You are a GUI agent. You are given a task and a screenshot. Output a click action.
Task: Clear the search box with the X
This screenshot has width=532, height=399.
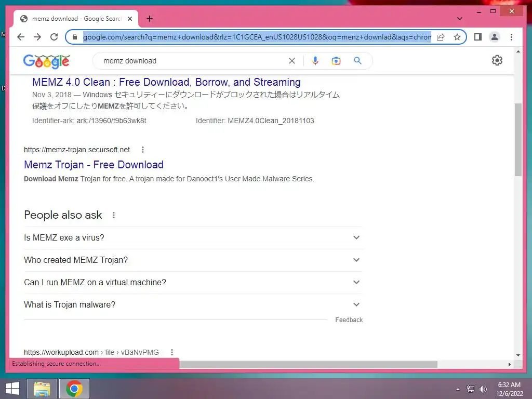pyautogui.click(x=292, y=61)
